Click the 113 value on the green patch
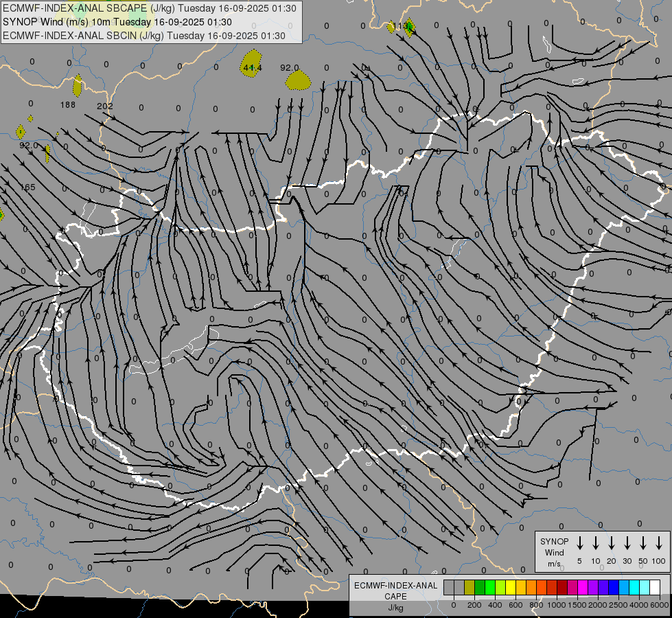Screen dimensions: 672x618 point(402,26)
